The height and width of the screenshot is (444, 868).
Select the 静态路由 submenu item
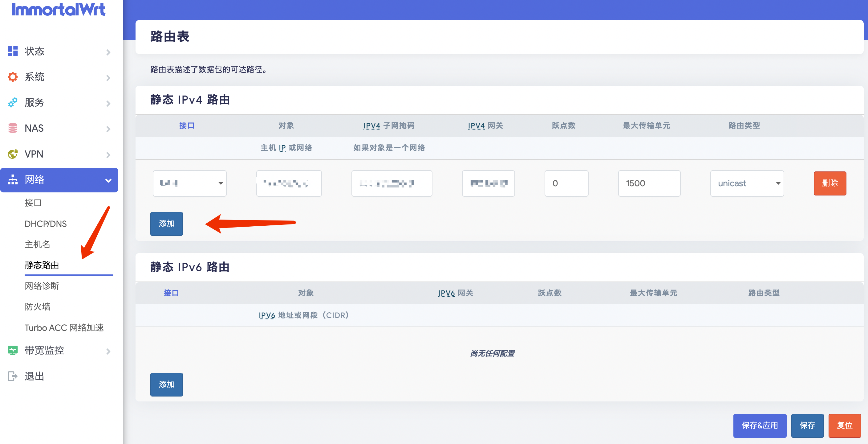[42, 265]
